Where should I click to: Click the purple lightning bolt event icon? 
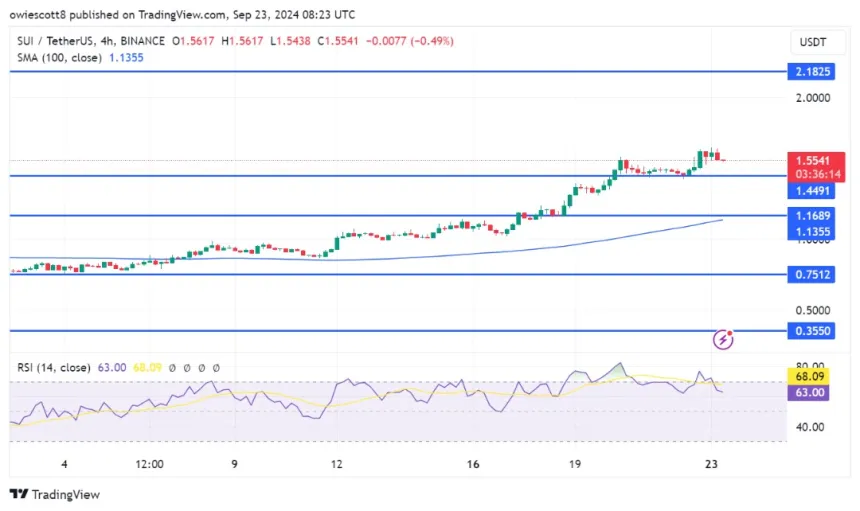(x=724, y=340)
